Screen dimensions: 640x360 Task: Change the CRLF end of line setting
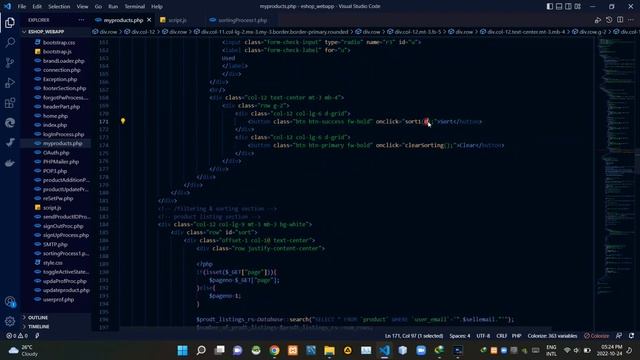coord(502,336)
